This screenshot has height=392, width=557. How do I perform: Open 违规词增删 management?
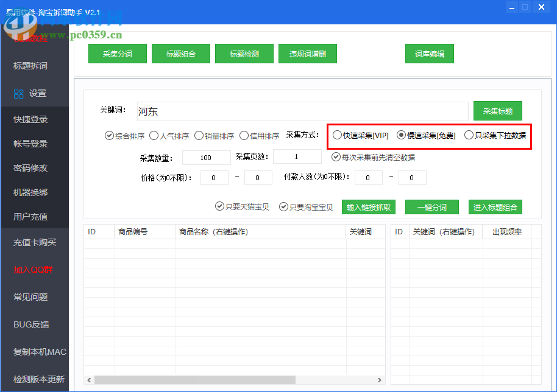coord(307,53)
